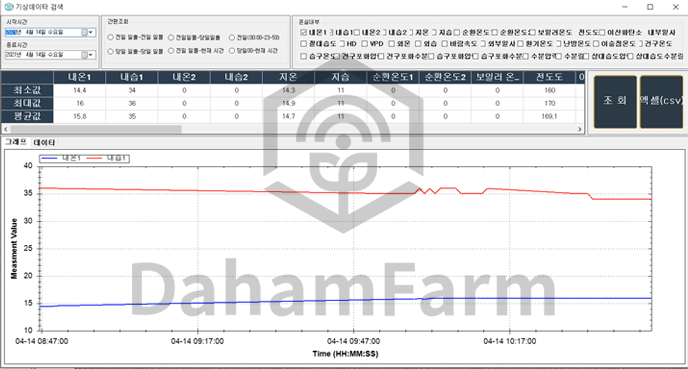688x369 pixels.
Task: Switch to the 데이타 tab
Action: [x=44, y=142]
